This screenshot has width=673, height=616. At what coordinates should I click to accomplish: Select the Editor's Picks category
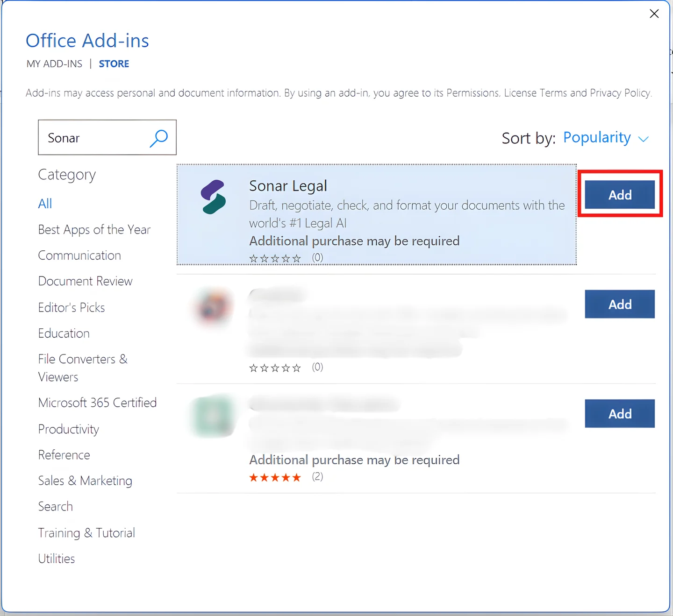coord(72,307)
